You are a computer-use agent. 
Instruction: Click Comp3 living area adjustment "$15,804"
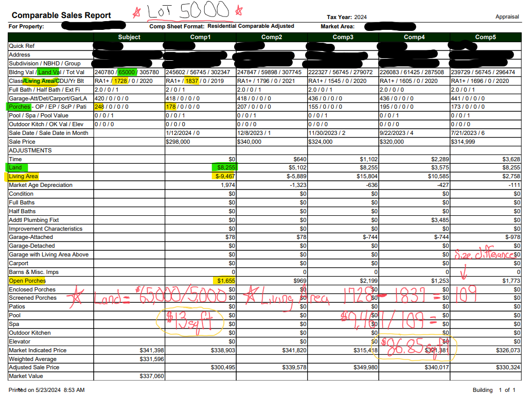pos(367,176)
